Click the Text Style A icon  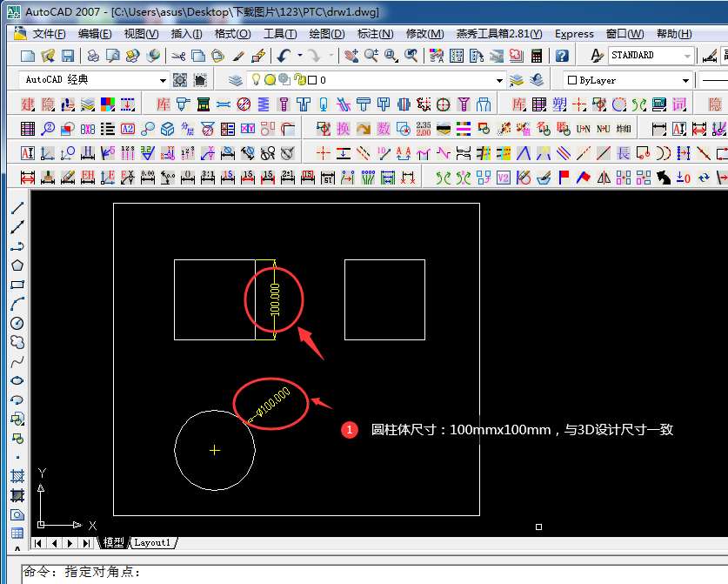[597, 56]
